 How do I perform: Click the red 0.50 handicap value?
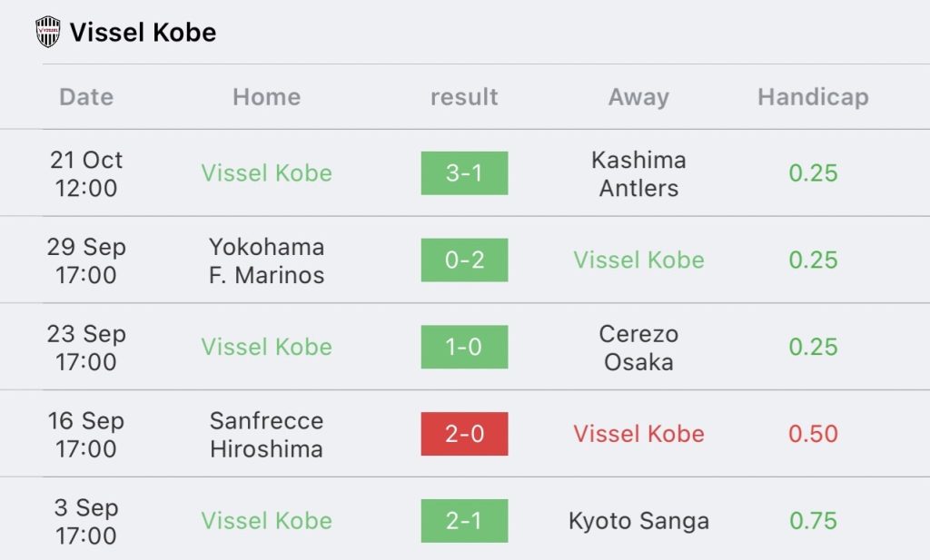813,434
